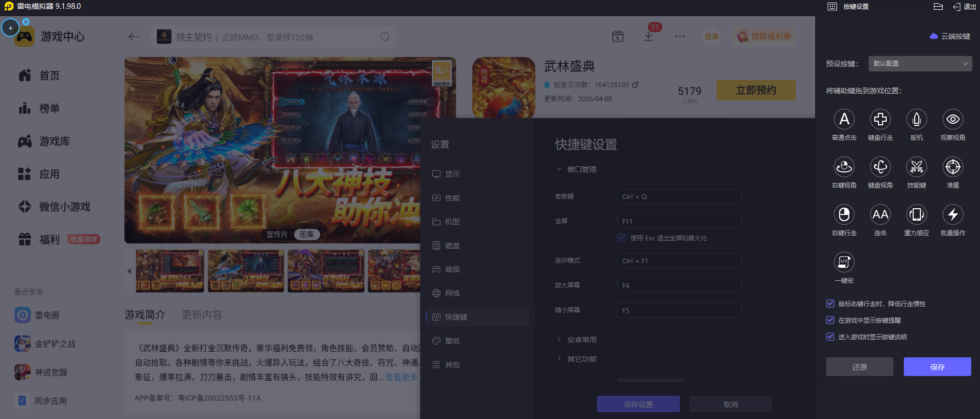Click the 放大屏幕 shortcut field F4
The height and width of the screenshot is (419, 980).
tap(679, 286)
